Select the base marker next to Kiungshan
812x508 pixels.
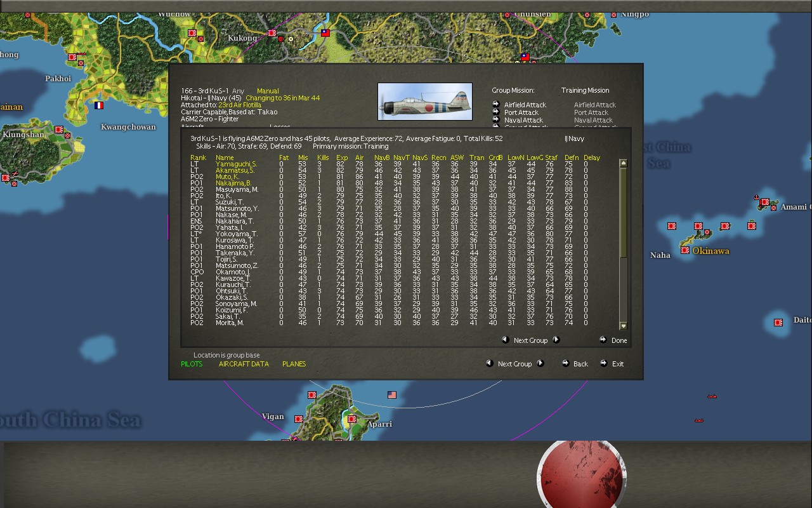59,130
